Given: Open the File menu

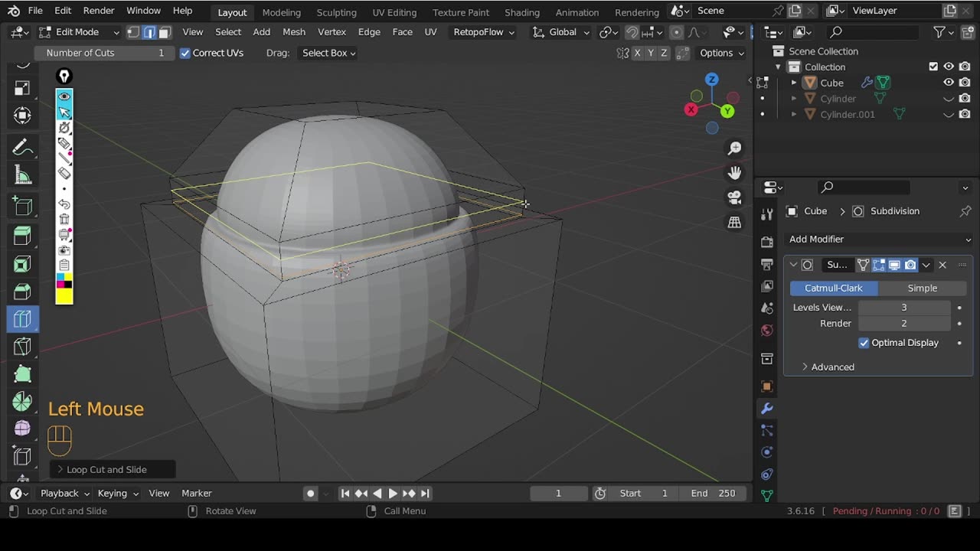Looking at the screenshot, I should pyautogui.click(x=35, y=11).
